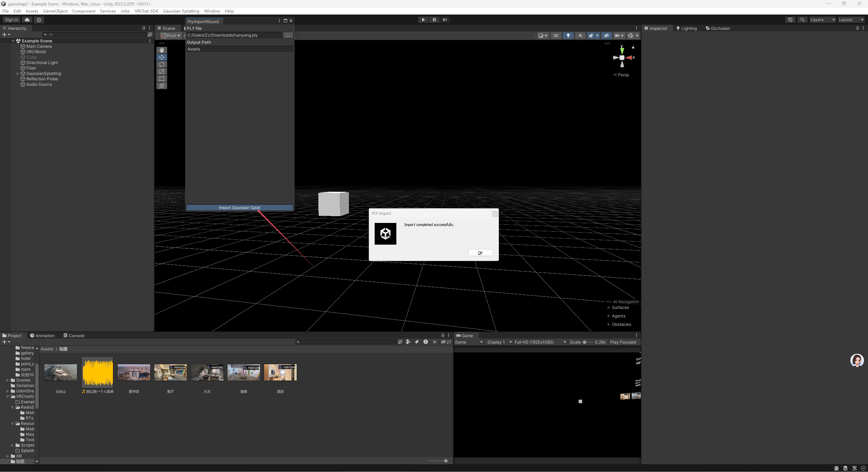
Task: Select the Rect transform tool
Action: [162, 79]
